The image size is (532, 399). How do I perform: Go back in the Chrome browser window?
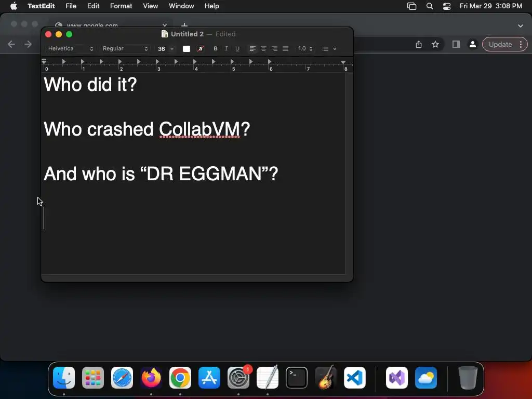click(x=11, y=44)
